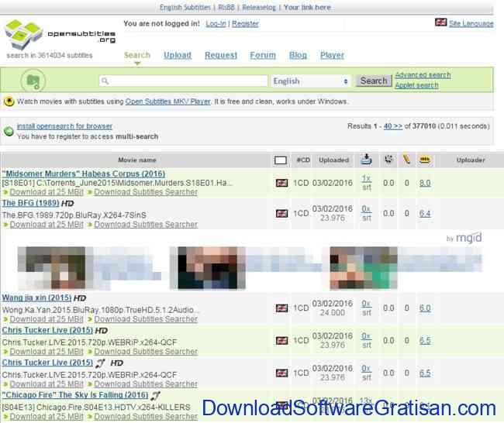Image resolution: width=504 pixels, height=423 pixels.
Task: Click hearing impaired icon beside Chicago Fire
Action: (156, 395)
